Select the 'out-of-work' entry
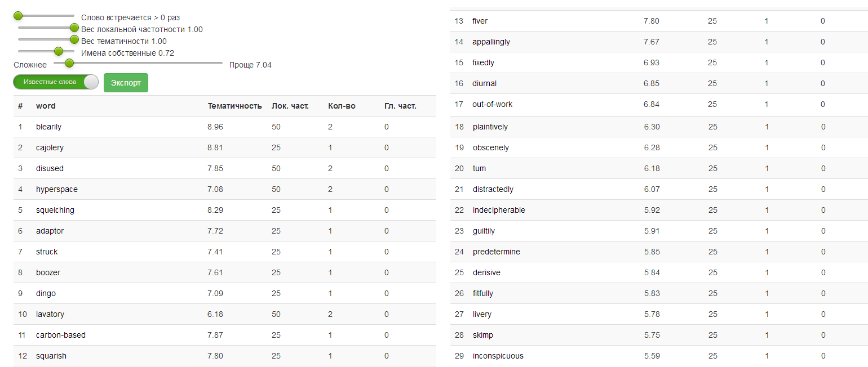868x367 pixels. click(492, 104)
